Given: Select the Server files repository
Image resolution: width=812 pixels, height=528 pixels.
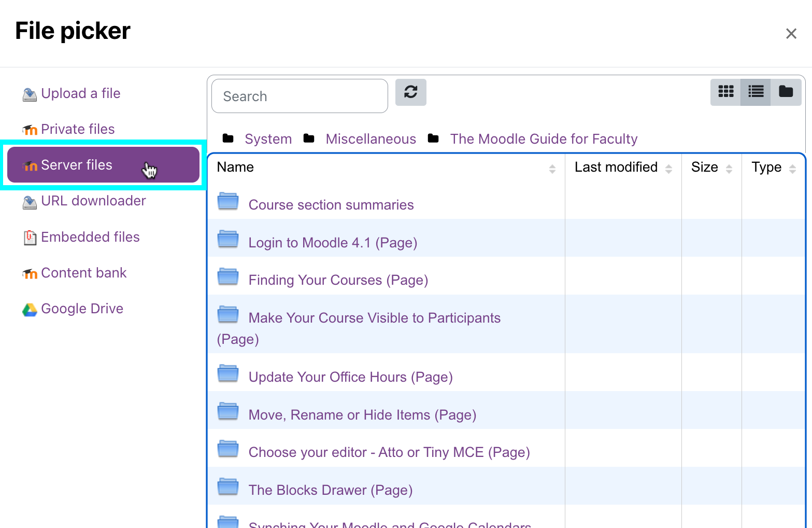Looking at the screenshot, I should click(103, 165).
